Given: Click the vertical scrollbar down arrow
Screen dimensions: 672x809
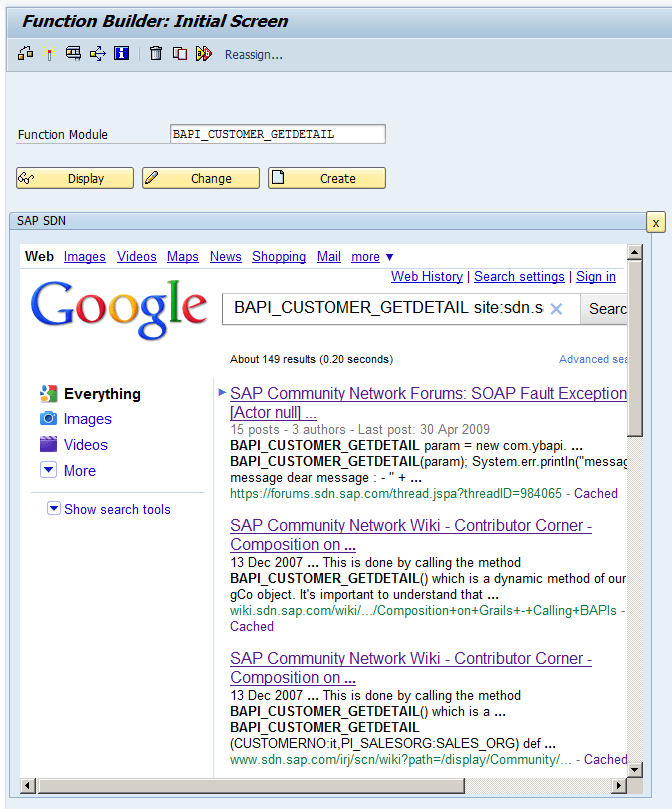Looking at the screenshot, I should pyautogui.click(x=635, y=770).
